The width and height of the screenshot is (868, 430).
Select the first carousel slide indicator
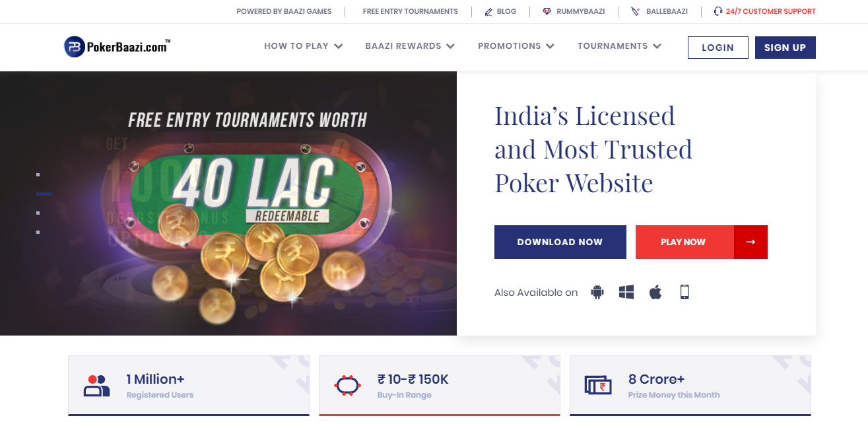[x=38, y=175]
